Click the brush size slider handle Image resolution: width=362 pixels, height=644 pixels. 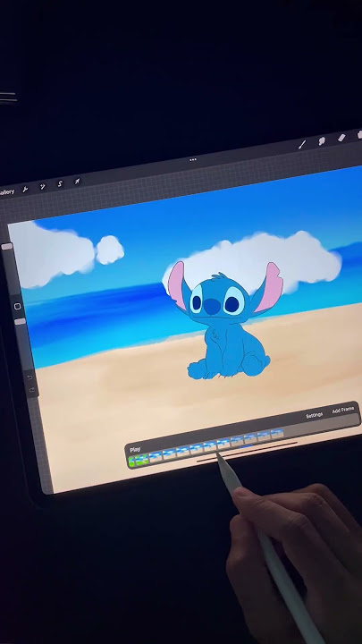click(x=7, y=247)
